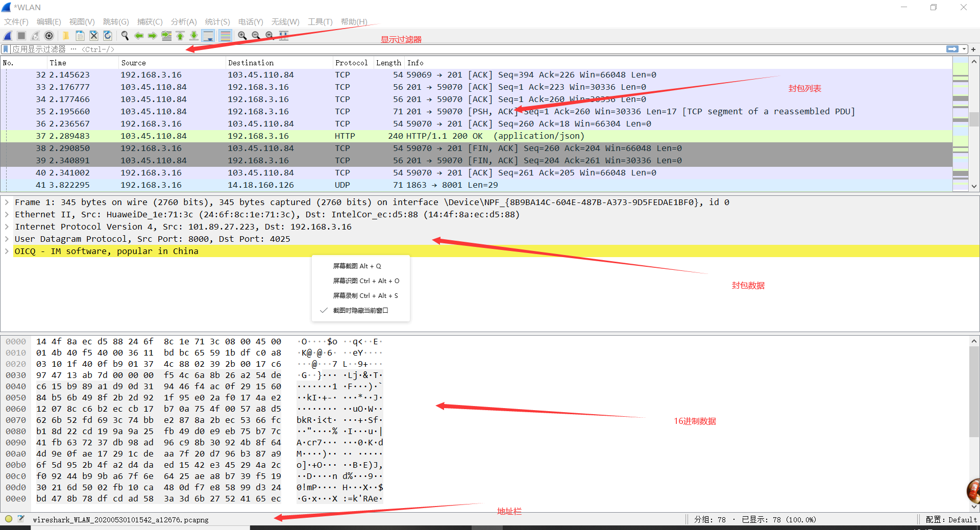The image size is (980, 530).
Task: Open the 捕获(C) menu
Action: (x=150, y=22)
